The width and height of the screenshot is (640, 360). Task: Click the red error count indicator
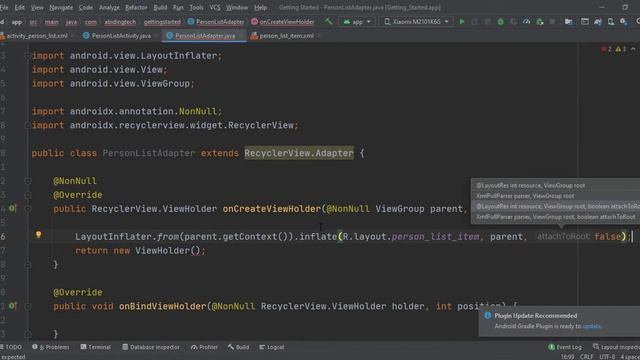click(x=606, y=49)
